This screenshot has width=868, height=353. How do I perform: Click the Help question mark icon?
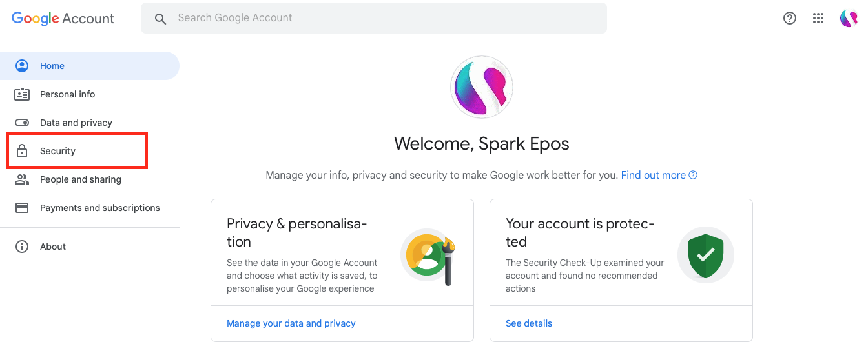pyautogui.click(x=790, y=18)
